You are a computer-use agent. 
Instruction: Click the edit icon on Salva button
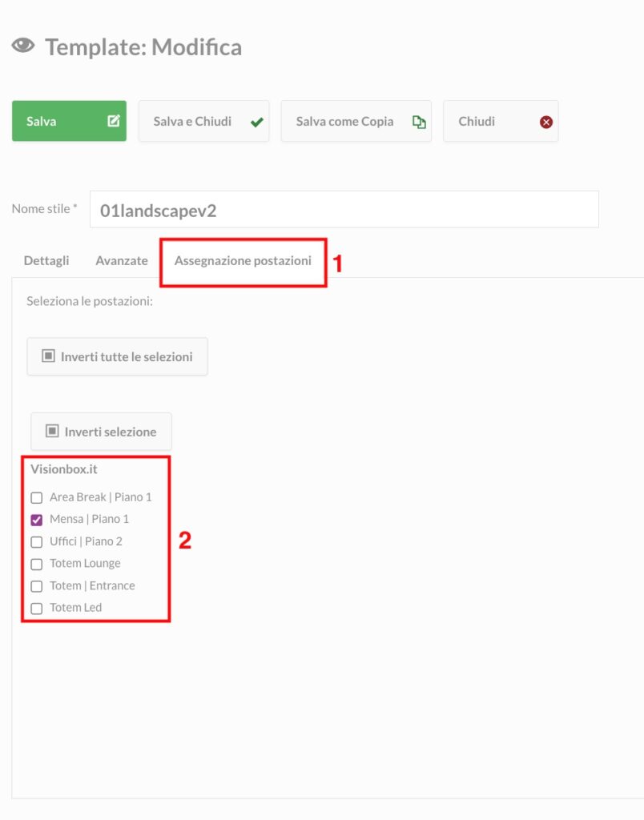tap(114, 121)
